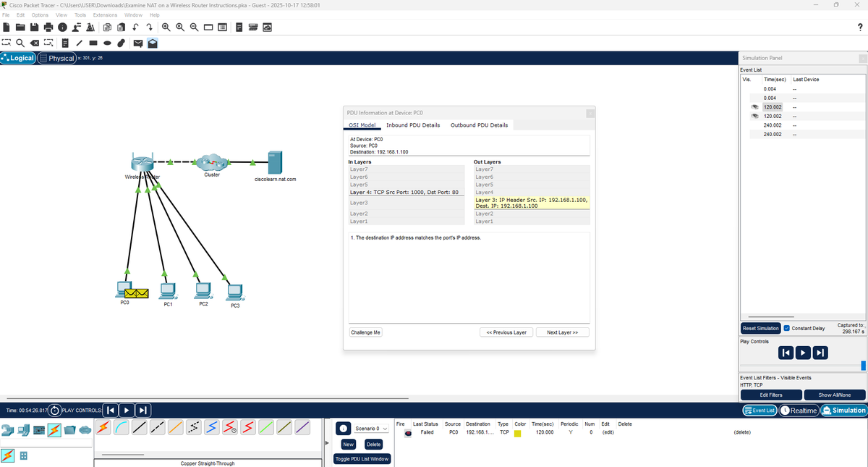Switch to Logical workspace view
Viewport: 868px width, 467px height.
click(x=19, y=58)
